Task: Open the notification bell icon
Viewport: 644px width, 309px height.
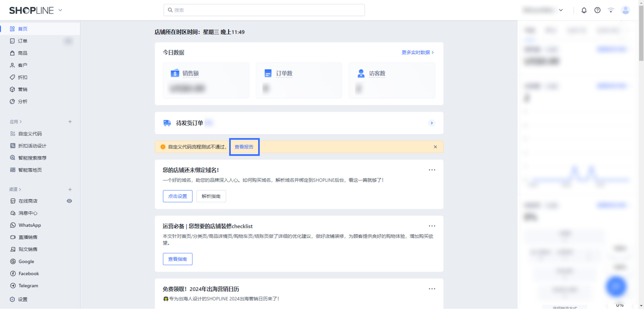Action: pos(584,10)
